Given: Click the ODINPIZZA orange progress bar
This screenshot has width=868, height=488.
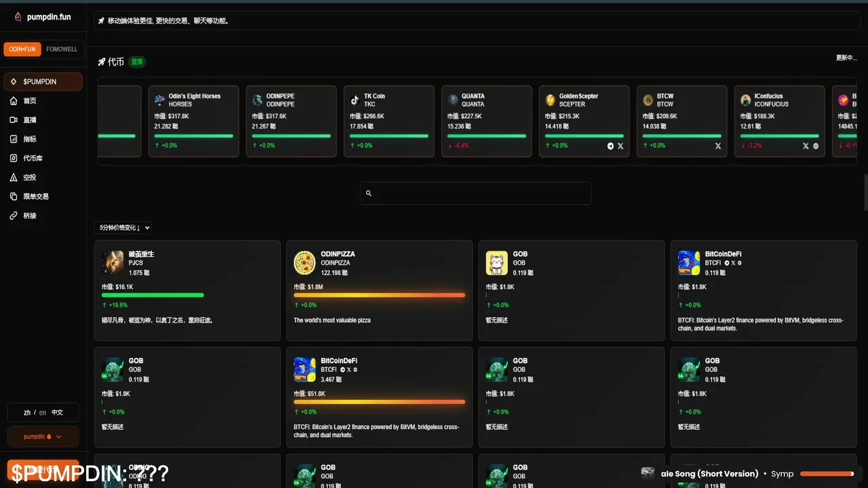Looking at the screenshot, I should pyautogui.click(x=379, y=296).
